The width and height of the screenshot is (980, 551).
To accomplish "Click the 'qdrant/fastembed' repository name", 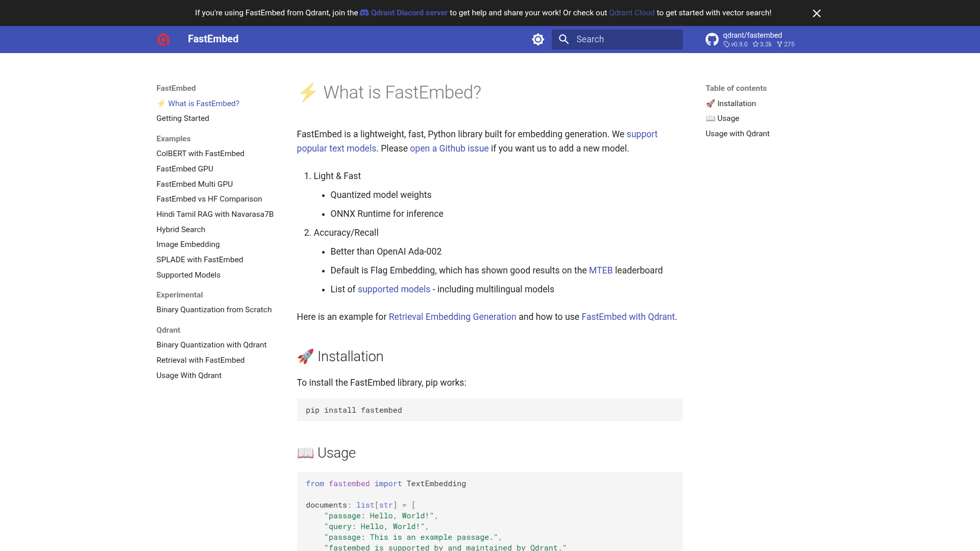I will (x=752, y=35).
